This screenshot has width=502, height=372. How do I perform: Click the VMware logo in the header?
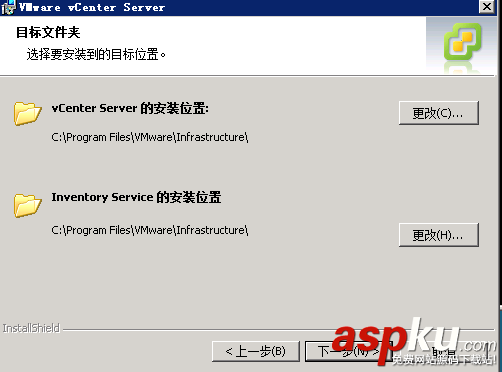pos(462,42)
